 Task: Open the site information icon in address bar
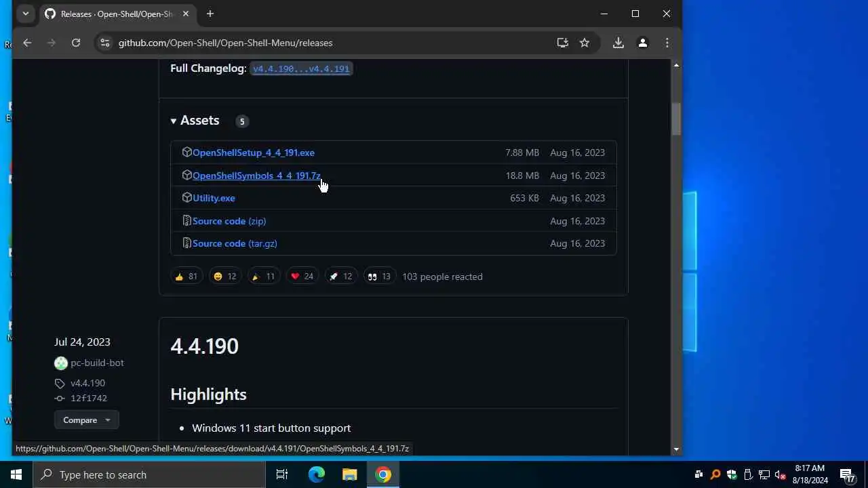(104, 43)
